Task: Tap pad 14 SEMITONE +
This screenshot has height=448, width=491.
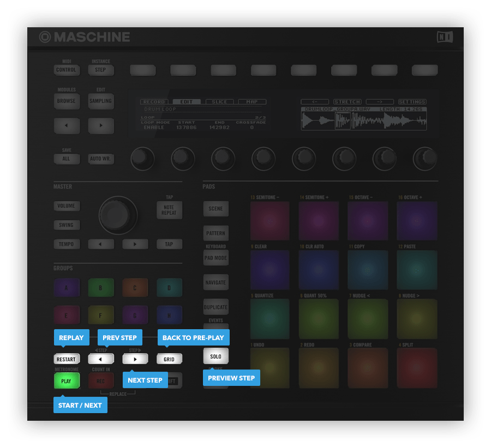Action: click(319, 221)
